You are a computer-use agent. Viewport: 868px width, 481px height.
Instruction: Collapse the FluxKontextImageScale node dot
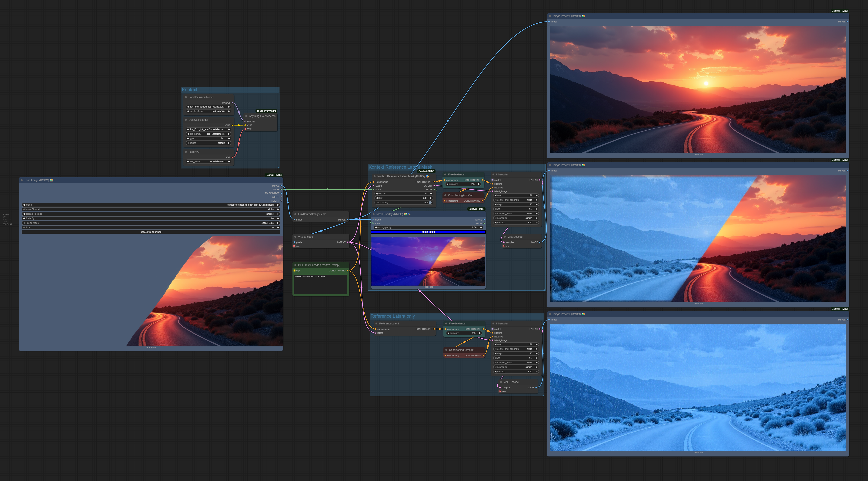pyautogui.click(x=295, y=214)
